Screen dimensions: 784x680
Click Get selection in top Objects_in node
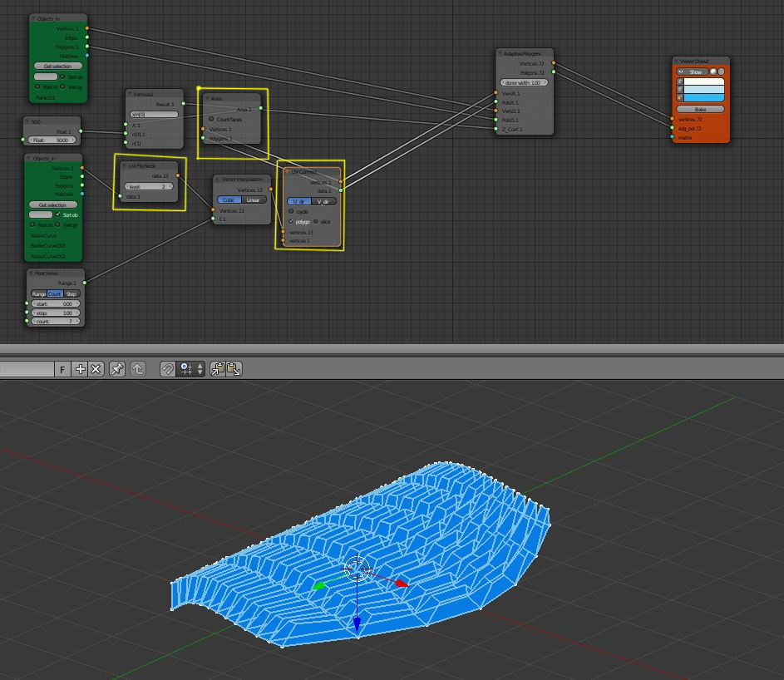click(58, 66)
